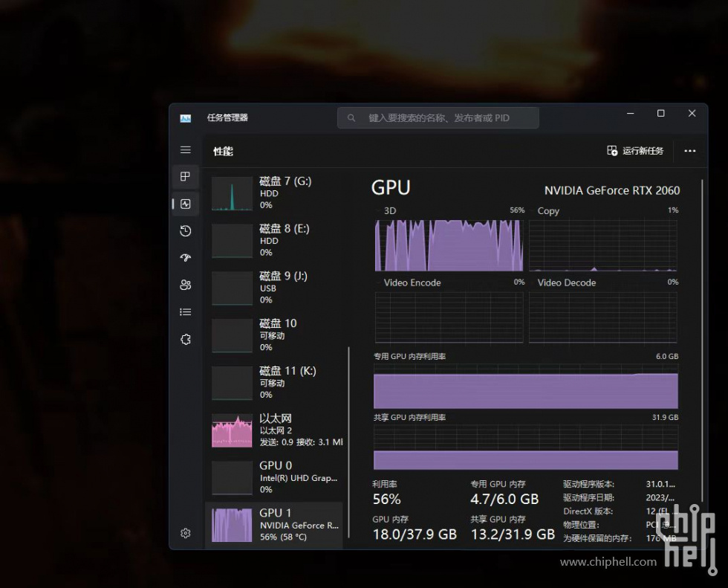The height and width of the screenshot is (588, 728).
Task: Open the Services page icon
Action: pyautogui.click(x=185, y=340)
